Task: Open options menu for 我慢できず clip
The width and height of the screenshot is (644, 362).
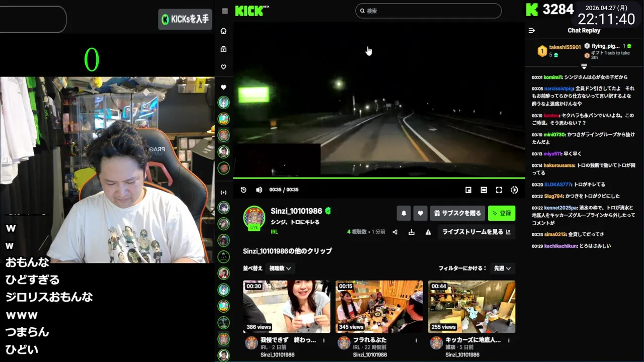Action: [x=324, y=340]
